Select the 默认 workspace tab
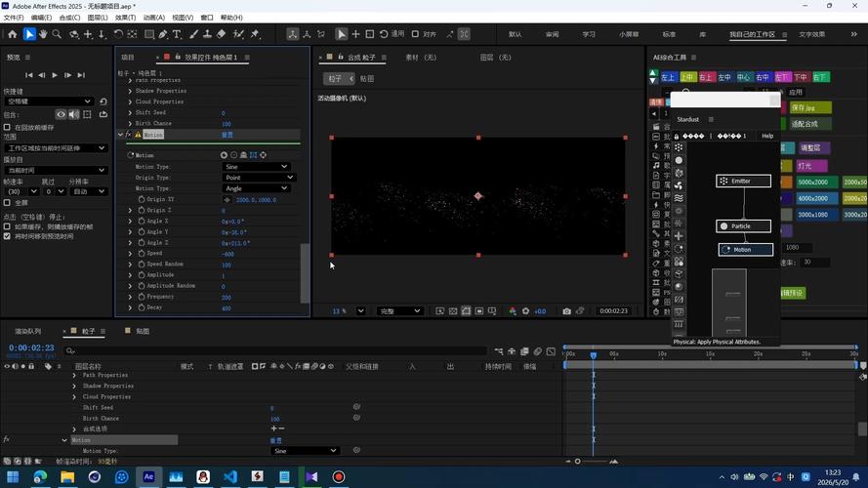Screen dimensions: 868x488 (x=515, y=34)
